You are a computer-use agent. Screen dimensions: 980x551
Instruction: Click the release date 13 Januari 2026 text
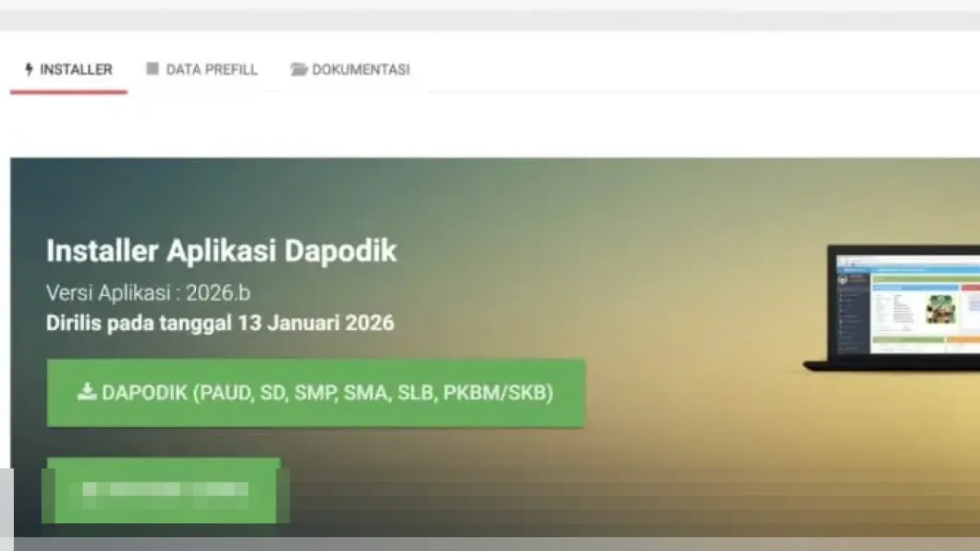(219, 322)
